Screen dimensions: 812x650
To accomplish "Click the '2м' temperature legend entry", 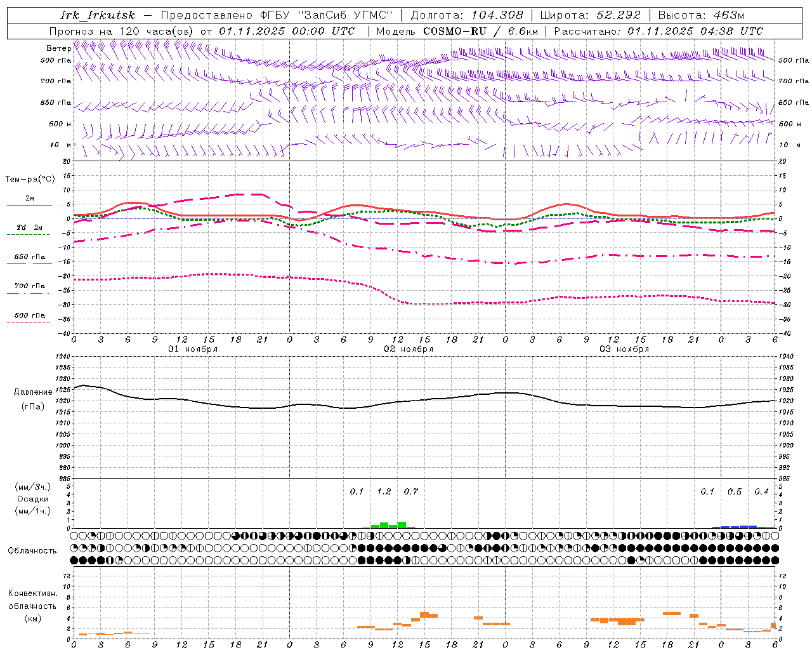I will 30,198.
